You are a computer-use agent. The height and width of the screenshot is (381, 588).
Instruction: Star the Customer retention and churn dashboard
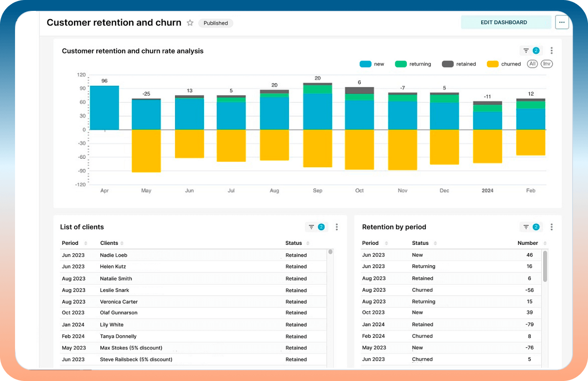[x=190, y=23]
